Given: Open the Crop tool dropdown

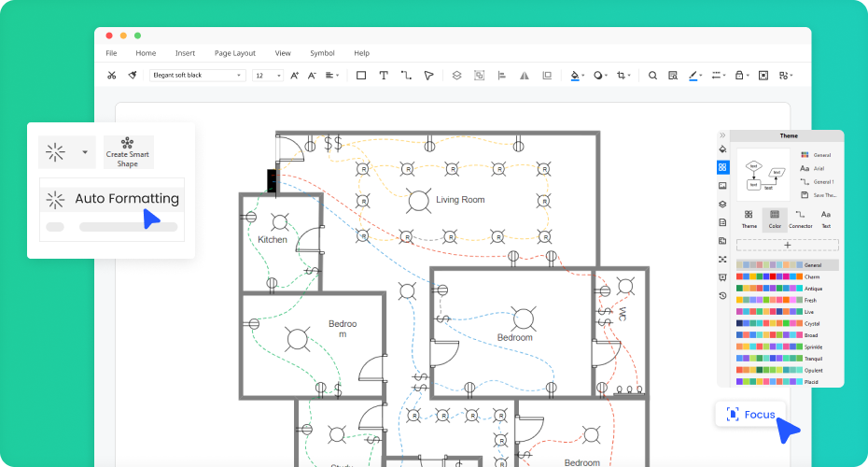Looking at the screenshot, I should 623,76.
